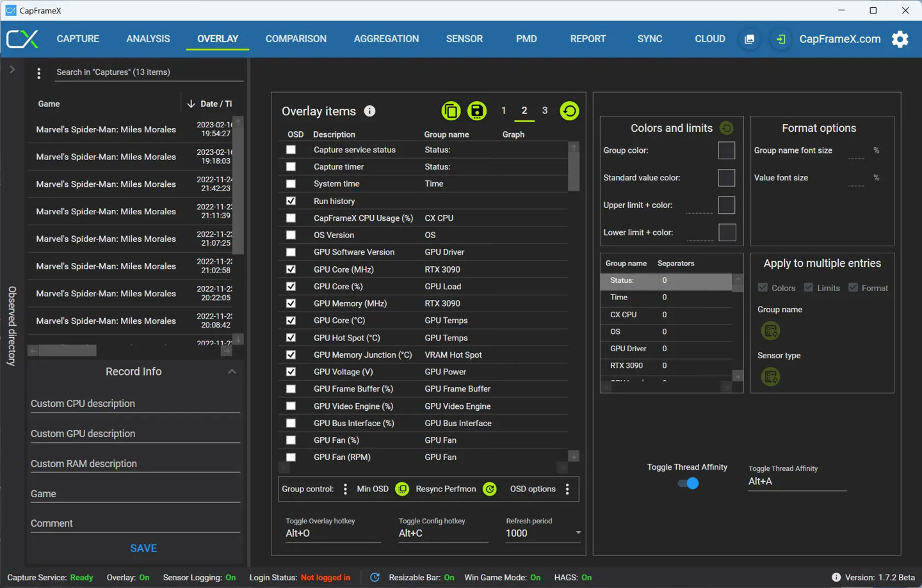Click the copy overlay config icon
922x588 pixels.
tap(451, 111)
